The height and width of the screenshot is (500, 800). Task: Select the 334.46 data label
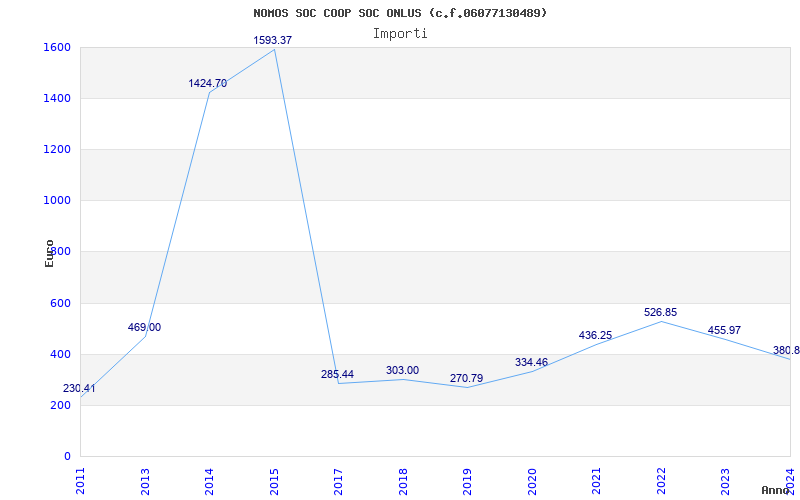pos(531,362)
